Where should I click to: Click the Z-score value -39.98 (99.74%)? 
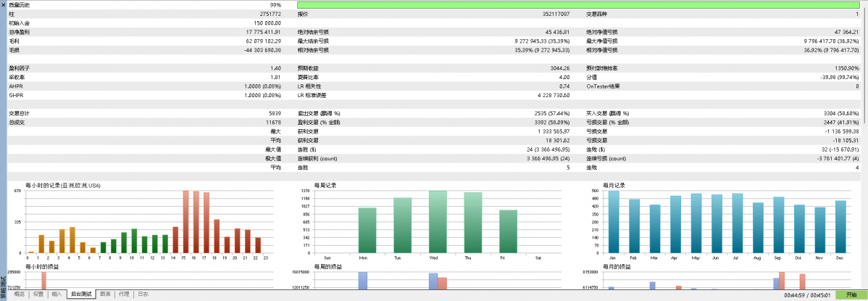[x=839, y=77]
